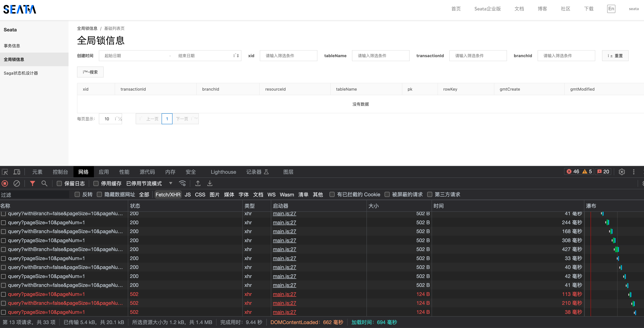Open DevTools more options menu
The image size is (644, 328).
point(633,172)
